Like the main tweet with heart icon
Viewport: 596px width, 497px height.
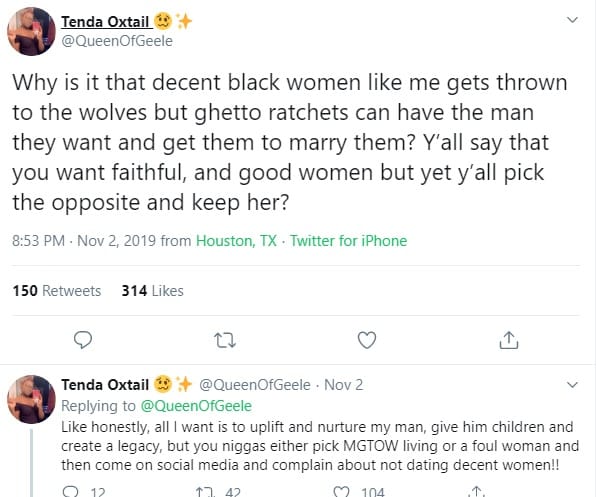(x=367, y=340)
